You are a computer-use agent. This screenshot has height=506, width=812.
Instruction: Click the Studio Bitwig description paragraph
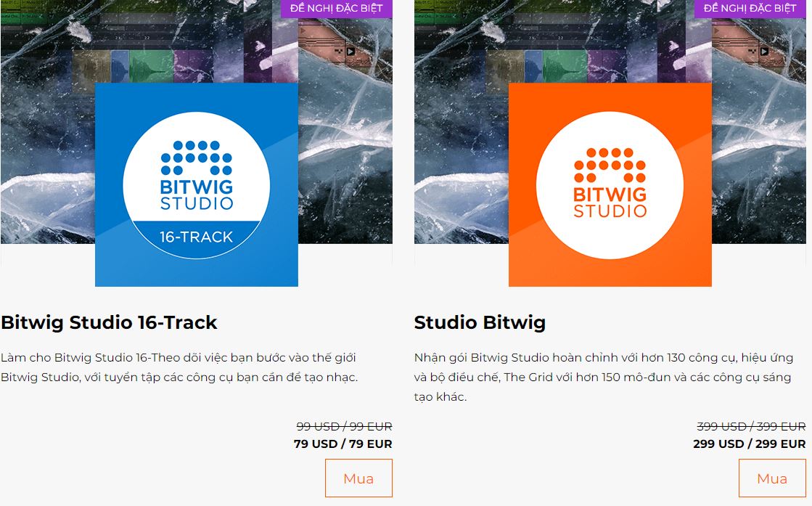[x=604, y=377]
